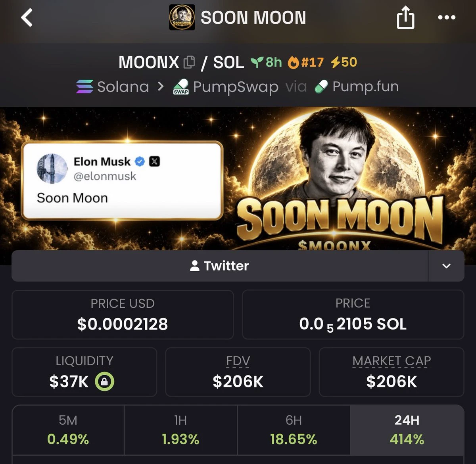
Task: Open the Twitter social button
Action: tap(220, 266)
